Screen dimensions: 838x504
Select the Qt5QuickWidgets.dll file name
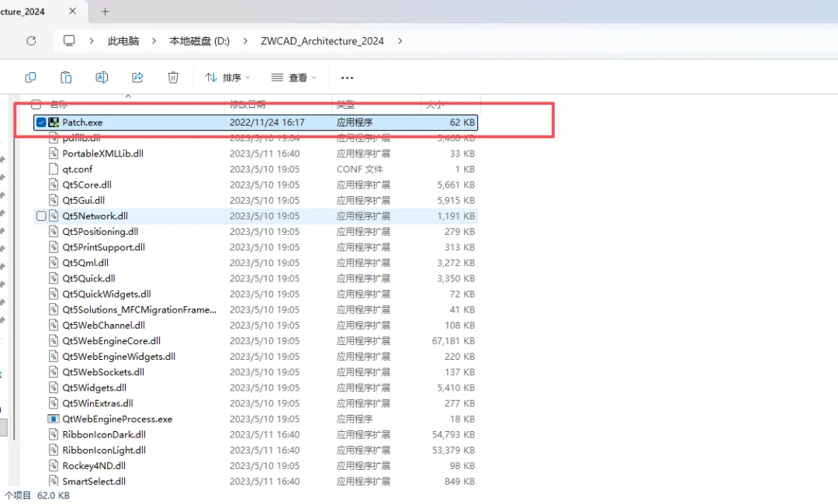click(x=106, y=294)
